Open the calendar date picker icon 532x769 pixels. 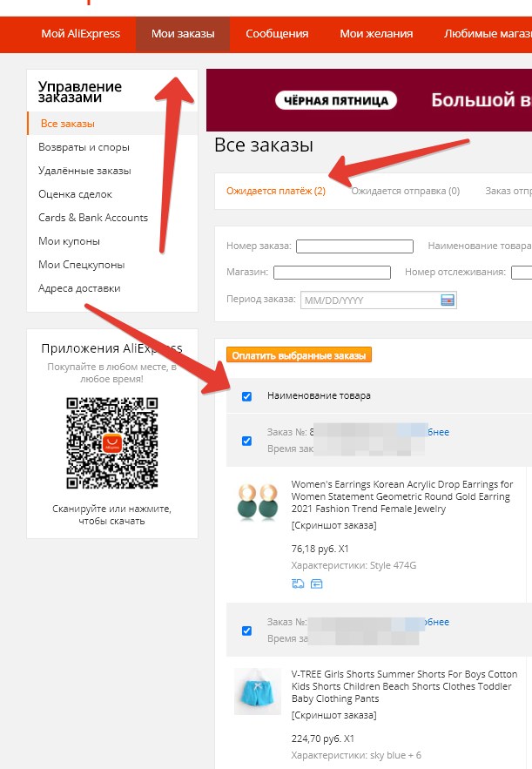(448, 300)
